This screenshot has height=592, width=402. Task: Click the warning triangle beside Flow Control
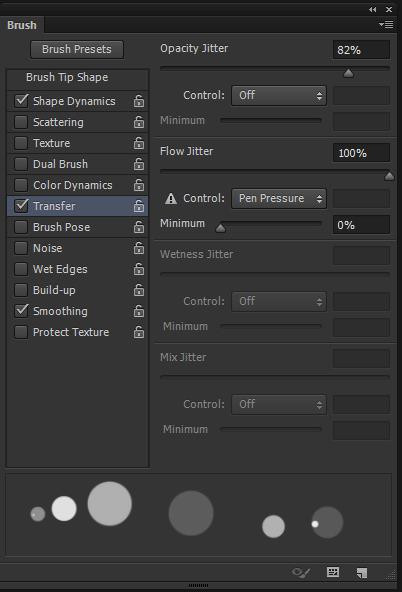pos(171,199)
